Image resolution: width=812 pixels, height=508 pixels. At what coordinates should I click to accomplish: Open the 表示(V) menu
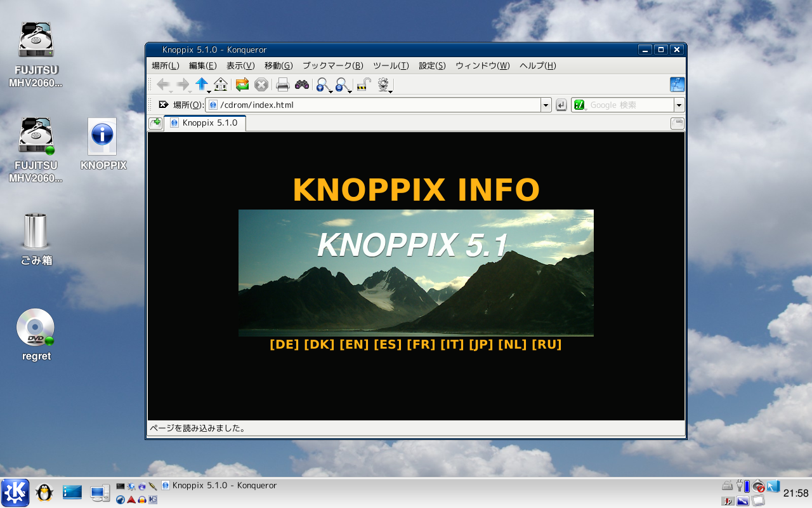click(240, 65)
